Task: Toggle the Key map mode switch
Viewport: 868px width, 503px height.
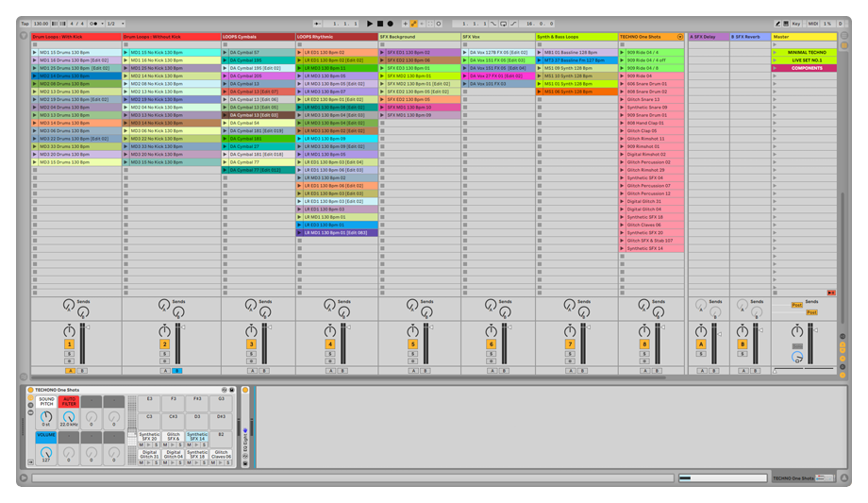Action: pyautogui.click(x=796, y=24)
